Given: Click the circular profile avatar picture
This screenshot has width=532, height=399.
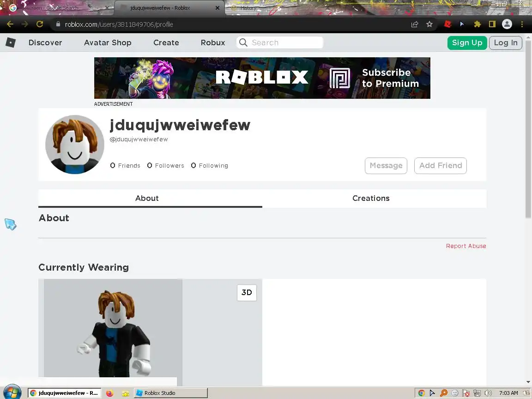Looking at the screenshot, I should pos(75,145).
